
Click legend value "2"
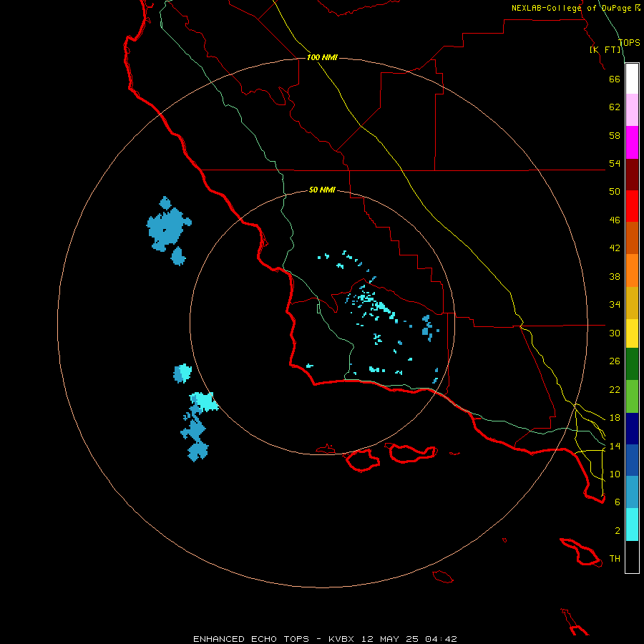click(x=618, y=531)
